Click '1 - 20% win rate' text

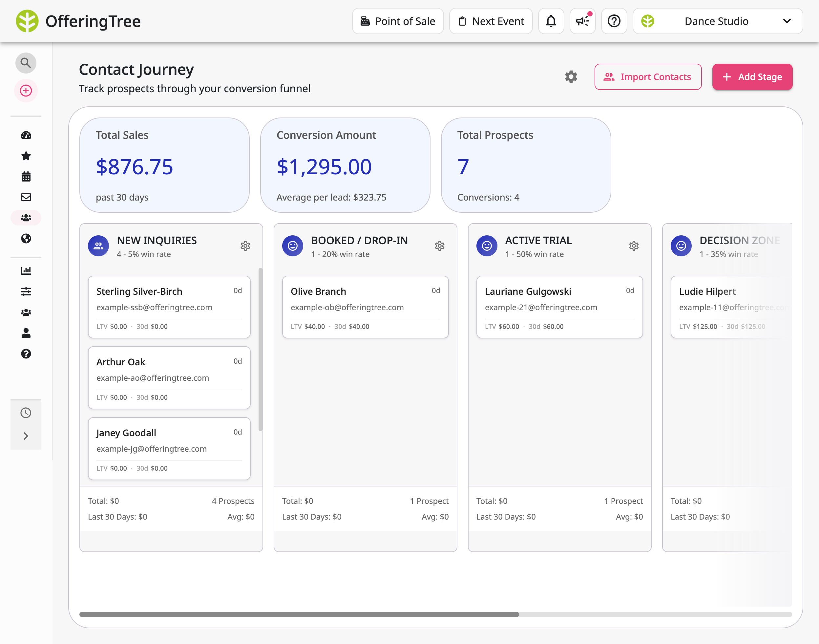click(340, 254)
